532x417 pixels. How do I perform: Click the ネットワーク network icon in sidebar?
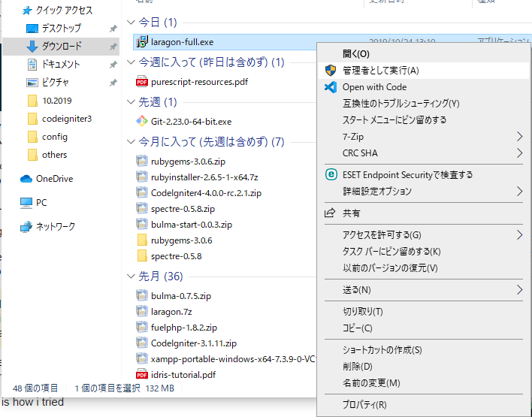coord(26,227)
